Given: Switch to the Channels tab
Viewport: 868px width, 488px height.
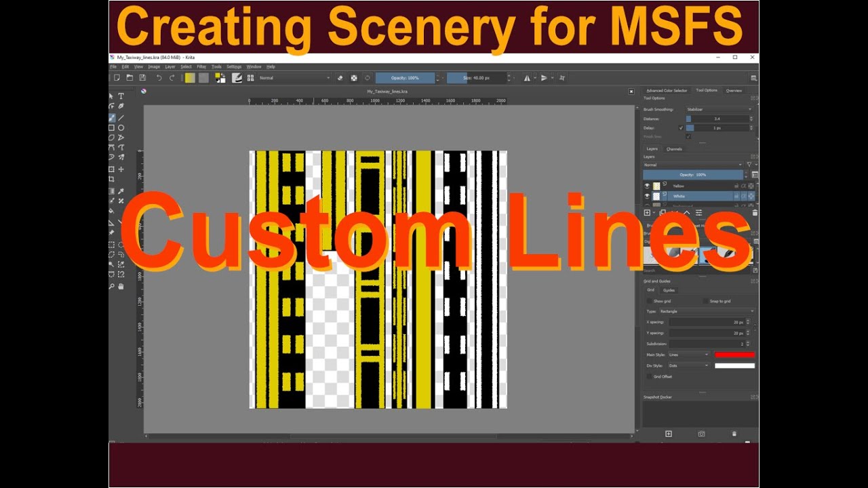Looking at the screenshot, I should pyautogui.click(x=674, y=149).
